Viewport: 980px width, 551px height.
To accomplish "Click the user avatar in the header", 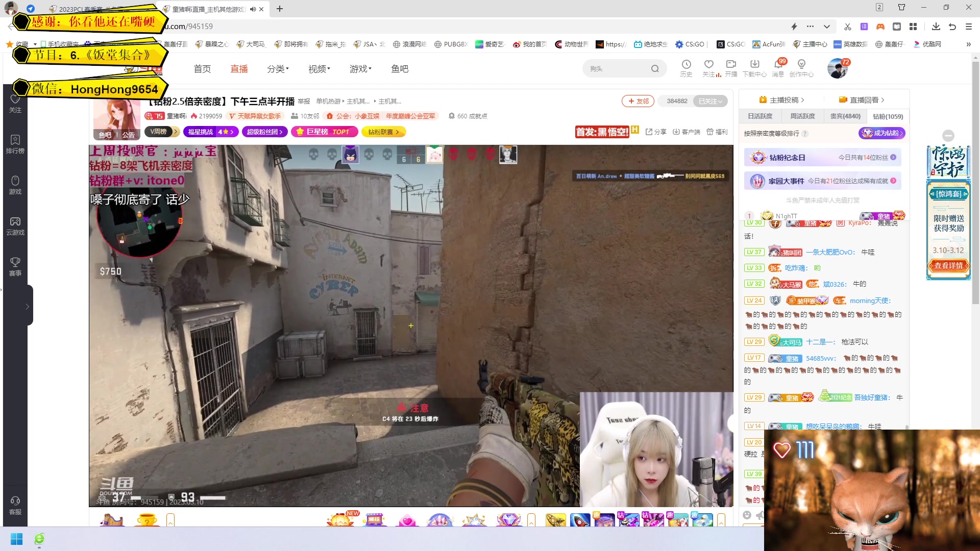I will tap(838, 68).
